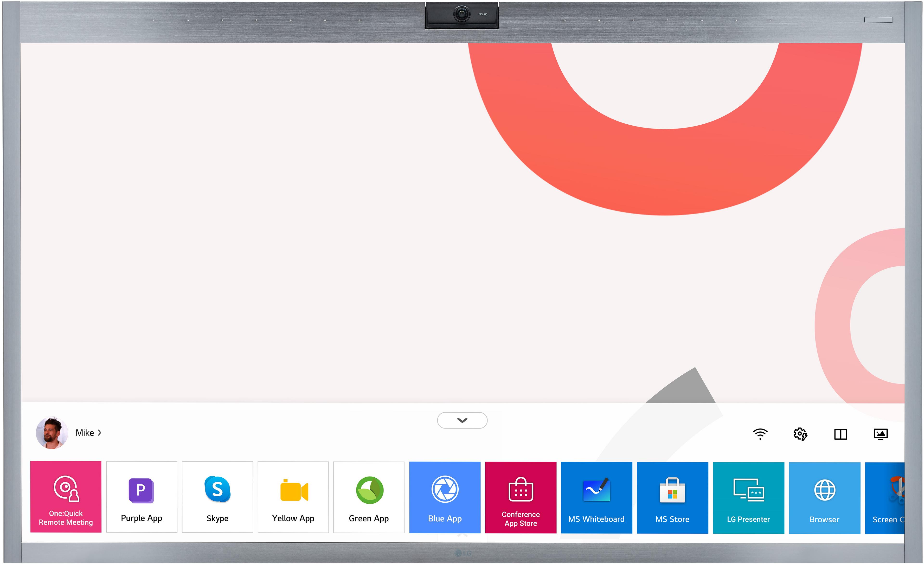The height and width of the screenshot is (564, 924).
Task: Open the wallpaper image icon
Action: pyautogui.click(x=881, y=434)
